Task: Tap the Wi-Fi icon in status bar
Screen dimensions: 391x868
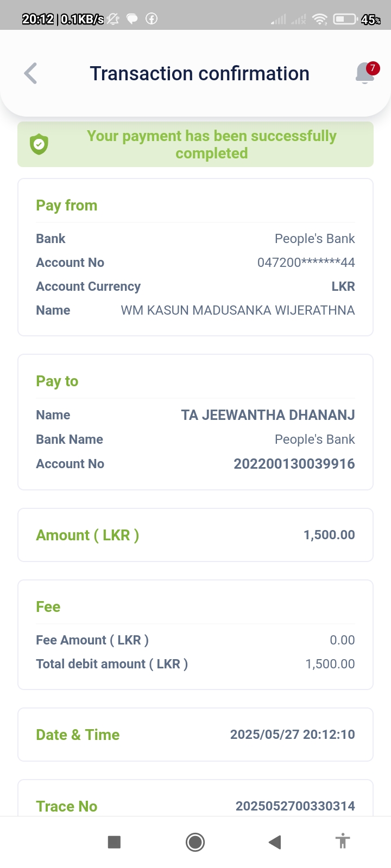Action: 320,20
